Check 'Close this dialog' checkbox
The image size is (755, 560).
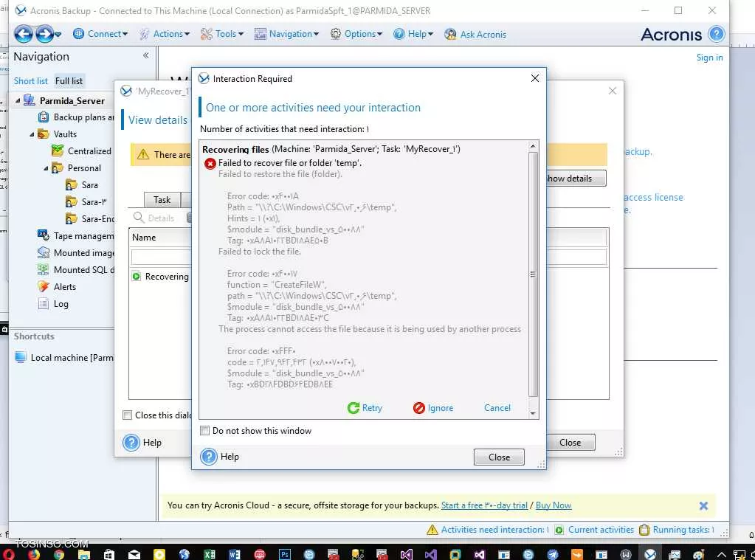tap(127, 415)
